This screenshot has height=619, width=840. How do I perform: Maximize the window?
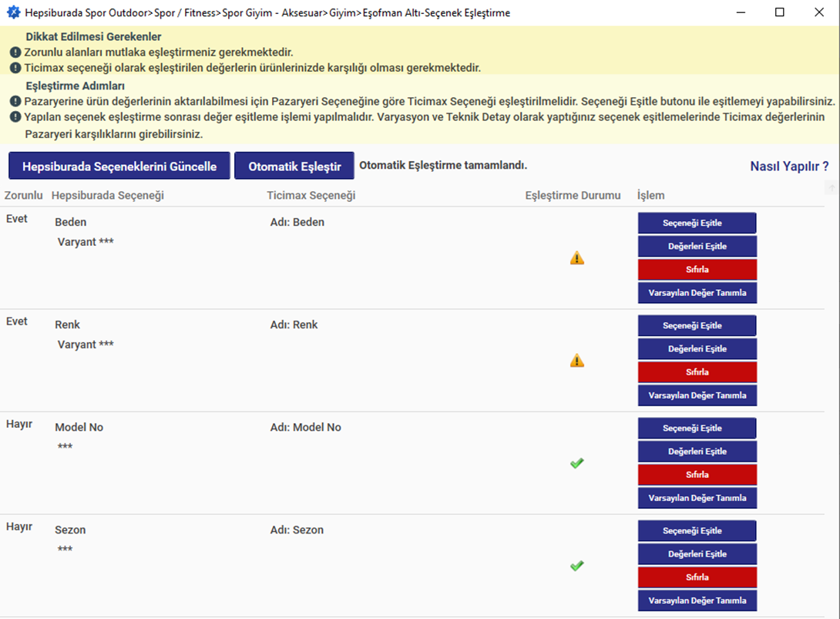(x=780, y=12)
